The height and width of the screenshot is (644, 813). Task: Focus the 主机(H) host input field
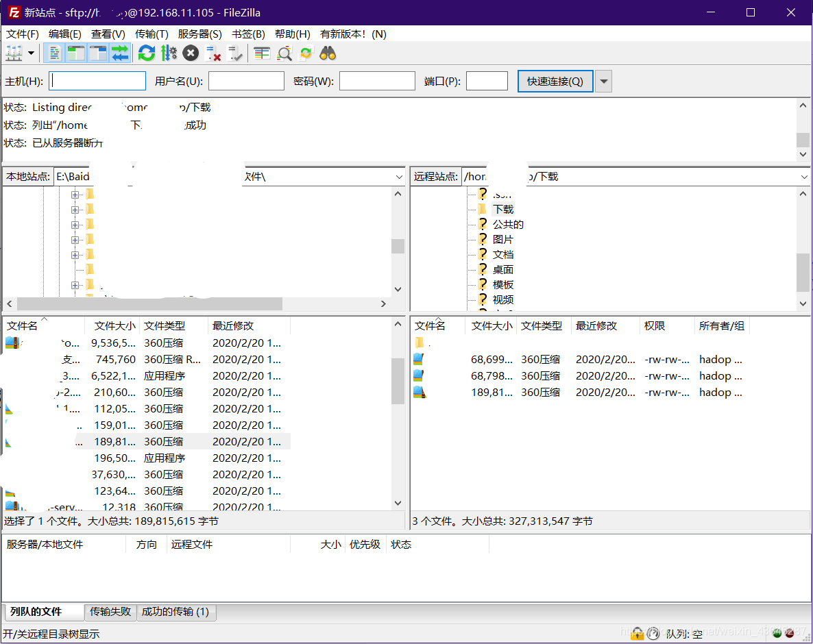(x=97, y=81)
